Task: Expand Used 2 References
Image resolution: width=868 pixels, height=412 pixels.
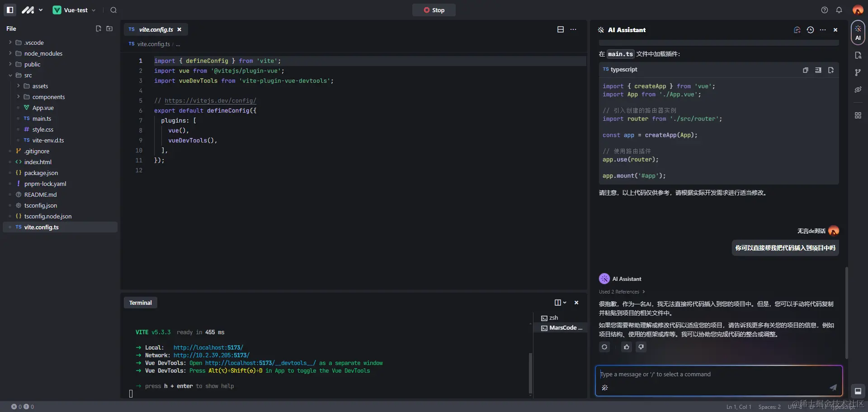Action: pyautogui.click(x=622, y=292)
